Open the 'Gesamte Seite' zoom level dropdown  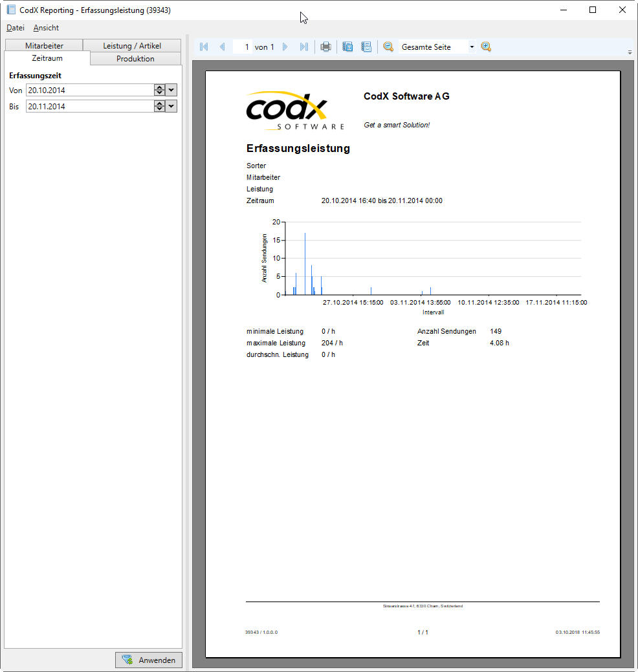tap(472, 47)
